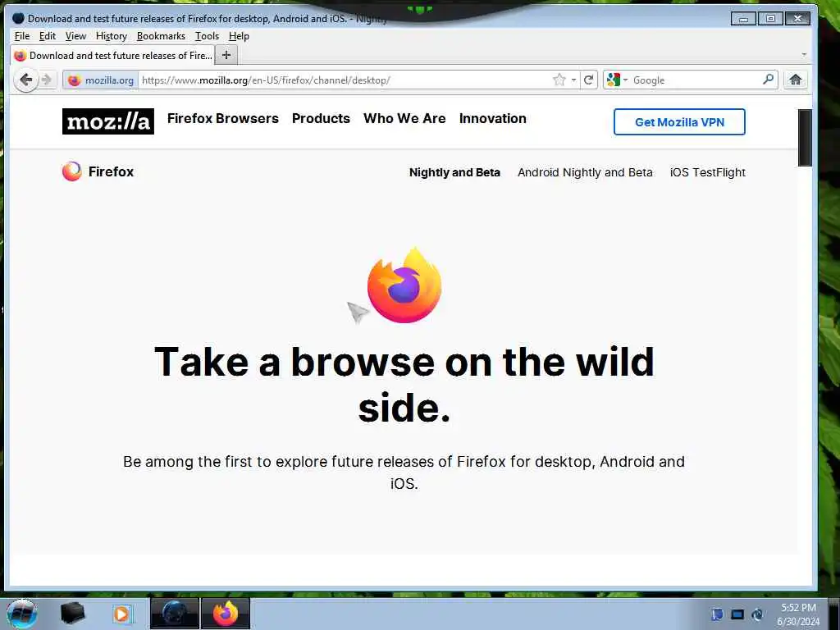Screen dimensions: 840x630
Task: Click the page vertical scrollbar thumb
Action: tap(805, 138)
